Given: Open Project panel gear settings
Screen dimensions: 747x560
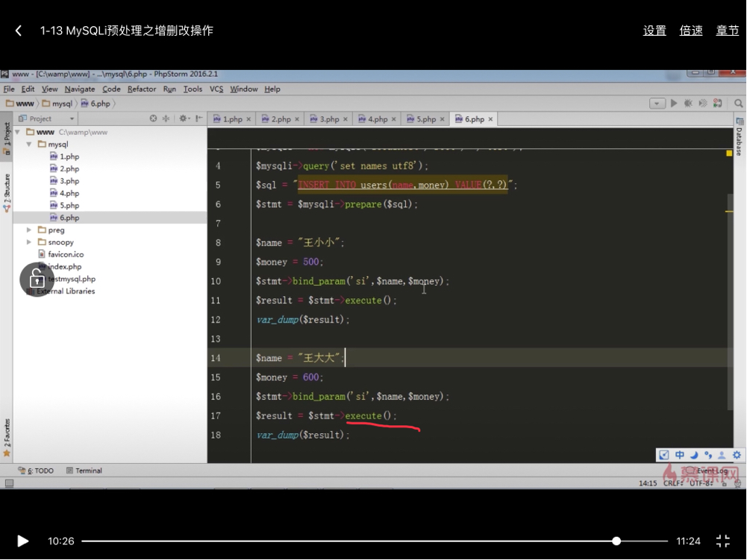Looking at the screenshot, I should [x=184, y=119].
